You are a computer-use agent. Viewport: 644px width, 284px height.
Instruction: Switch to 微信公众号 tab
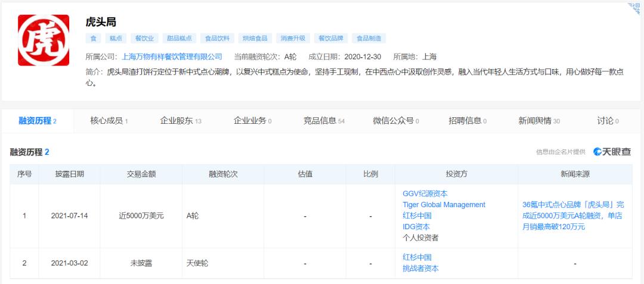[x=395, y=121]
